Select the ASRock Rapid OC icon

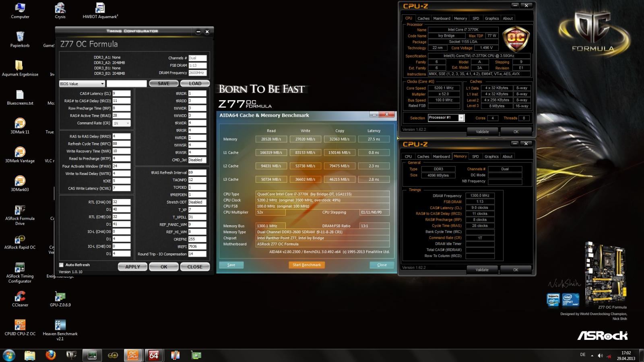20,242
